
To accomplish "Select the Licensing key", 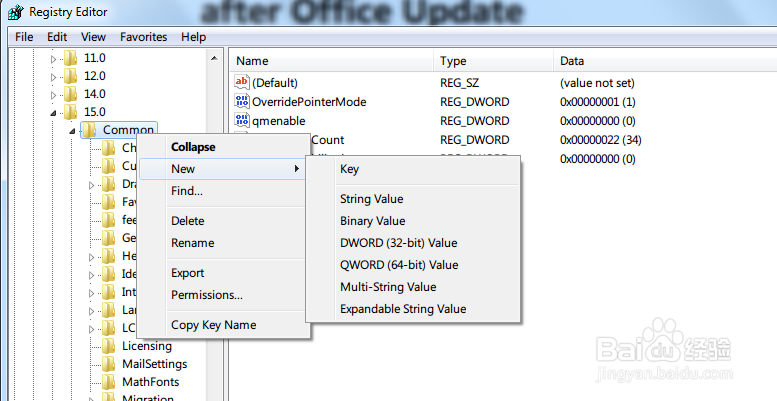I will point(147,346).
